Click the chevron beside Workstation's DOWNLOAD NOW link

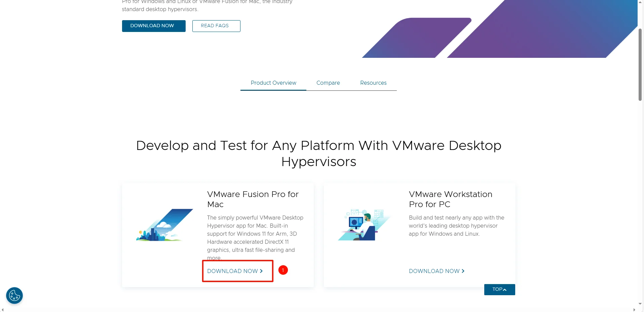[463, 271]
